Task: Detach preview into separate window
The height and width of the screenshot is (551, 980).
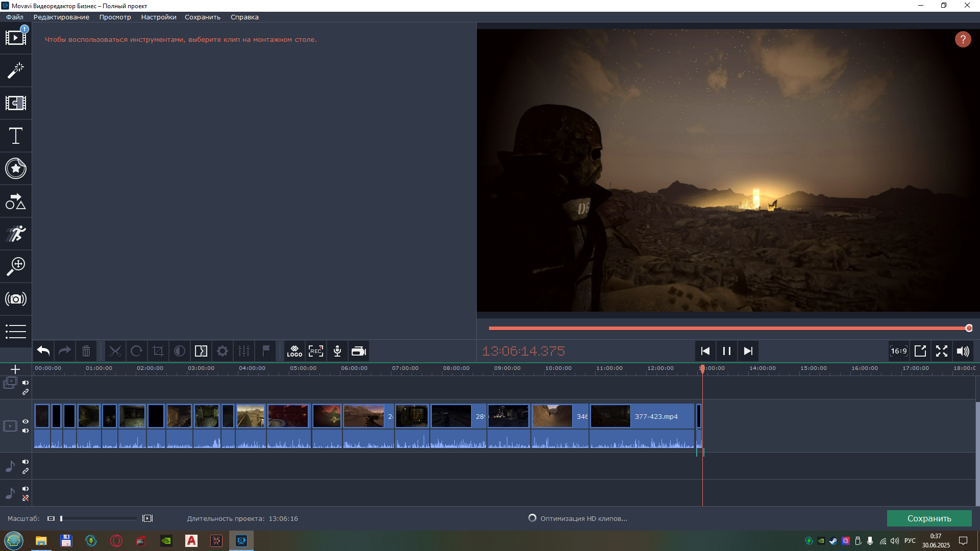Action: click(x=920, y=351)
